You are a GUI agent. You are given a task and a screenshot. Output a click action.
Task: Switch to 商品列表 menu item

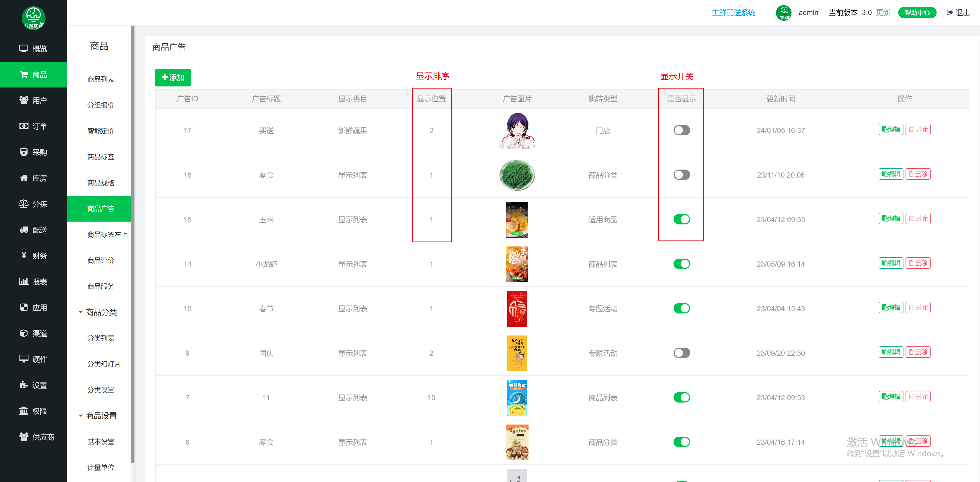coord(100,79)
